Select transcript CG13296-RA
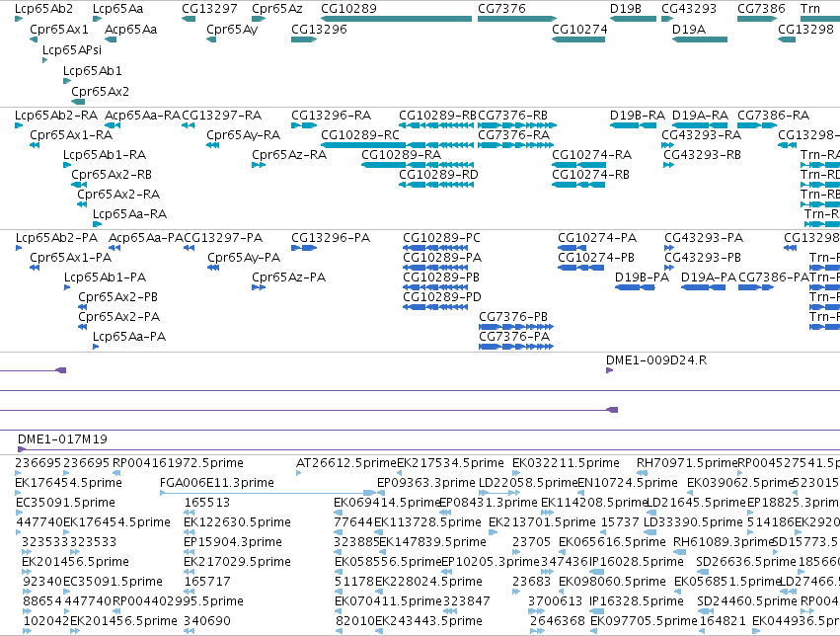 (304, 125)
